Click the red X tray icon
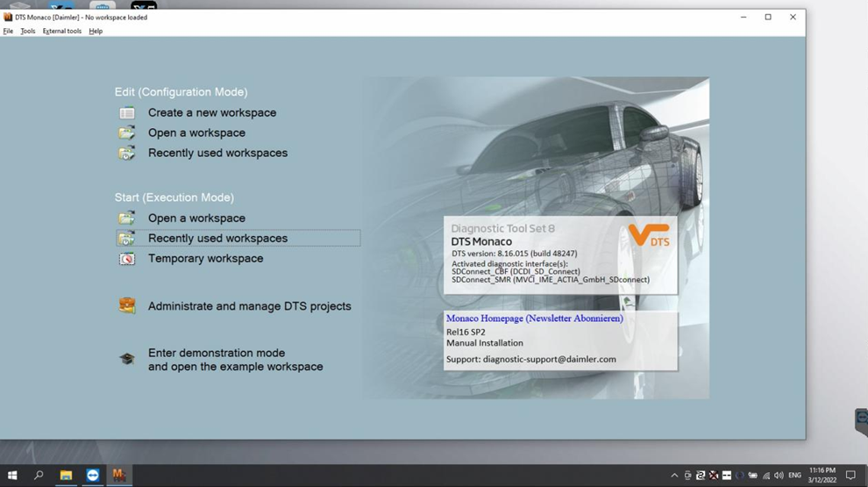Viewport: 868px width, 487px height. pyautogui.click(x=714, y=476)
